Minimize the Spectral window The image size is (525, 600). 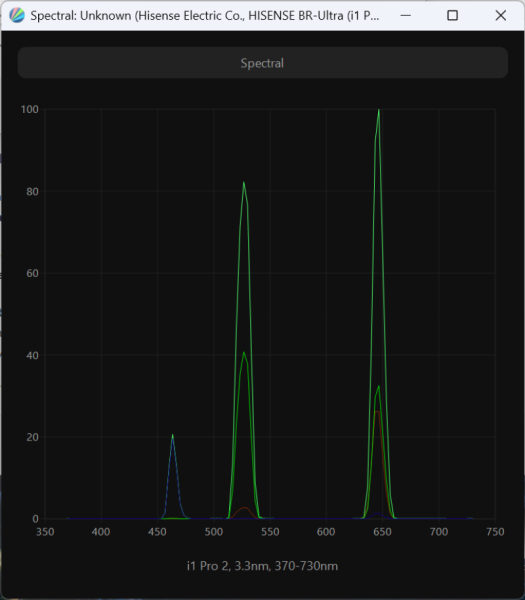pyautogui.click(x=406, y=15)
